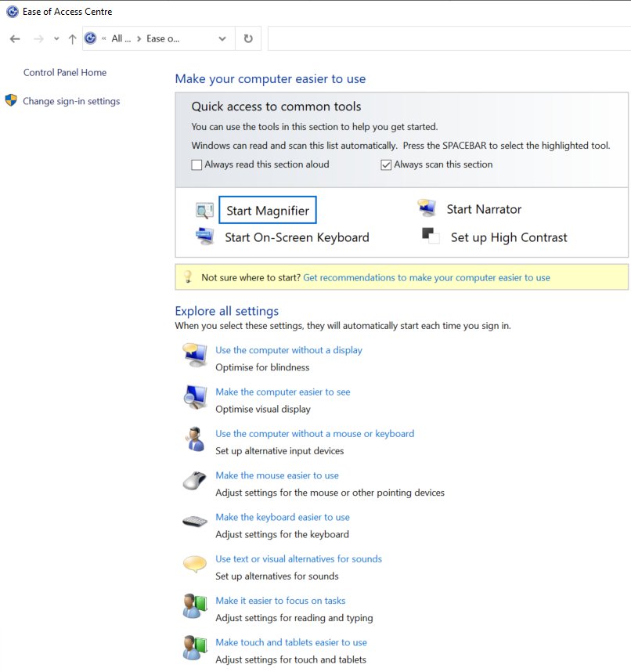Screen dimensions: 631x672
Task: Click the icon beside Make touch and tablets easier
Action: pos(195,648)
